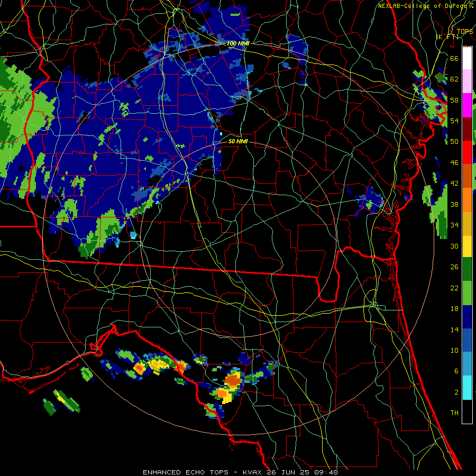Click the legend value '46'

click(454, 163)
